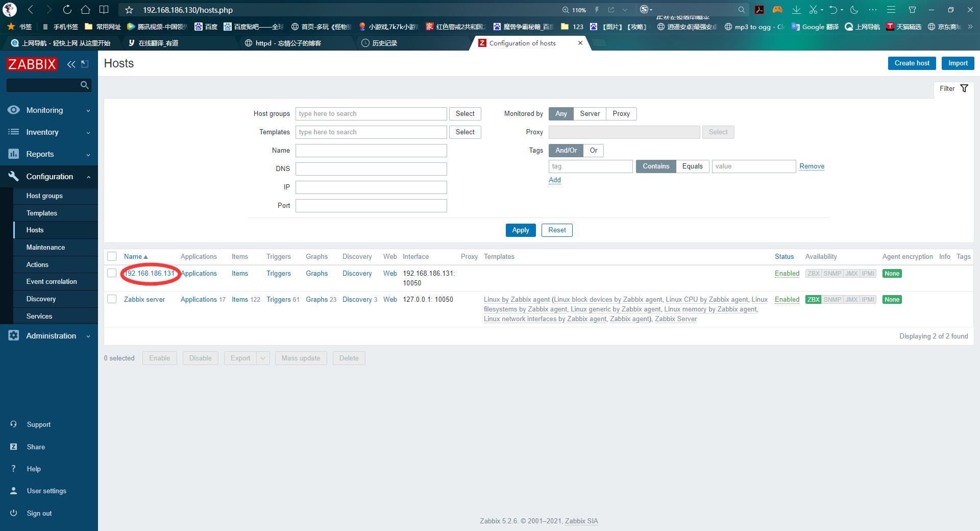Open host 192.168.186.131 link
The image size is (980, 531).
pyautogui.click(x=149, y=274)
